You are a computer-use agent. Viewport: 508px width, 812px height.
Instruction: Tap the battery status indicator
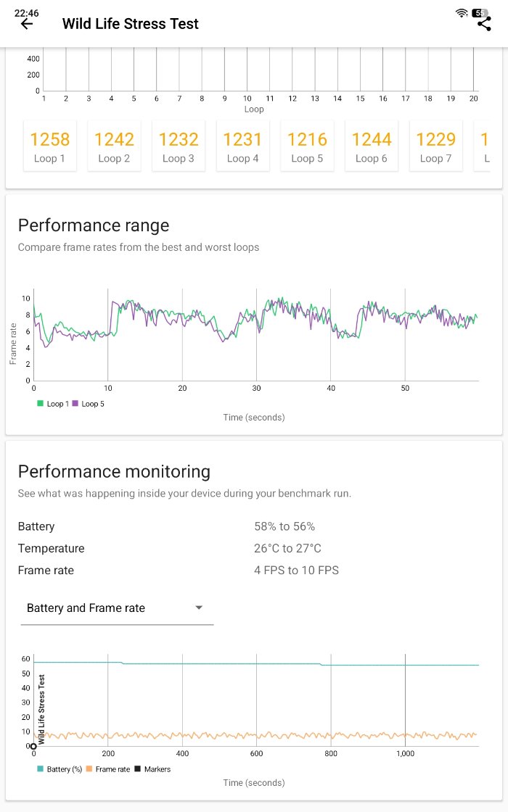tap(480, 13)
